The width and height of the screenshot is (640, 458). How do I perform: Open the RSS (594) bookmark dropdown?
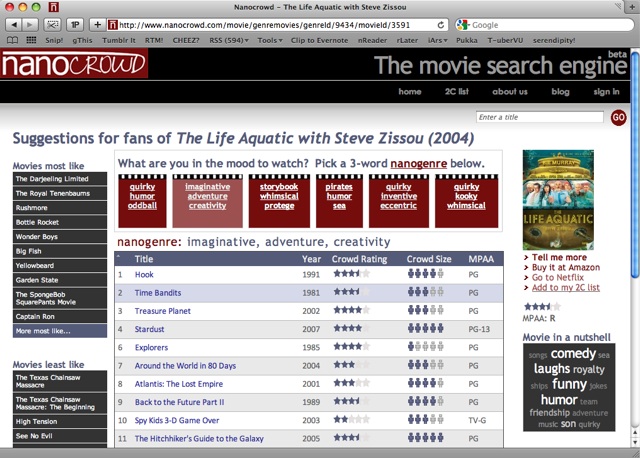(x=229, y=40)
